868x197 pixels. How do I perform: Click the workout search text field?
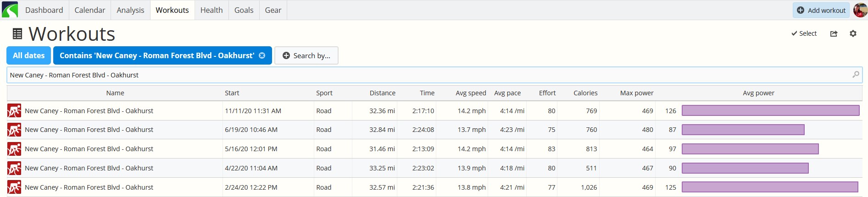click(434, 75)
